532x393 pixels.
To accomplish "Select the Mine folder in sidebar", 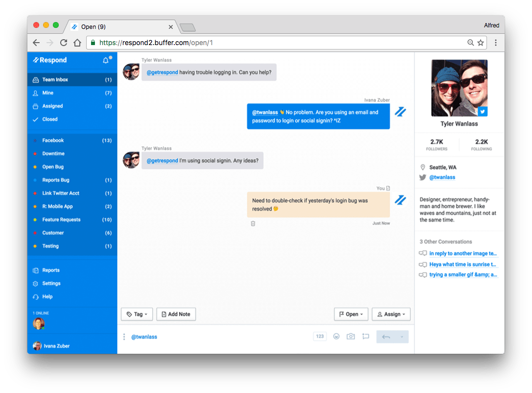I will point(48,93).
